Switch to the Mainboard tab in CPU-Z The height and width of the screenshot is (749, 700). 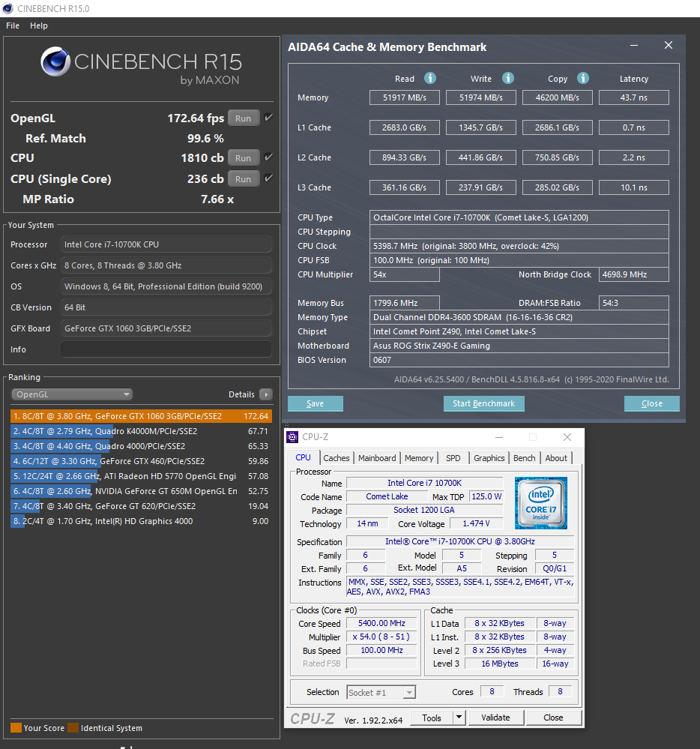[377, 457]
